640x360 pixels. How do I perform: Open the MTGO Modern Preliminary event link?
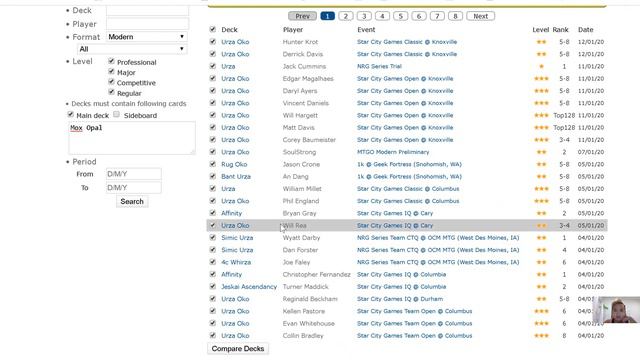point(393,152)
